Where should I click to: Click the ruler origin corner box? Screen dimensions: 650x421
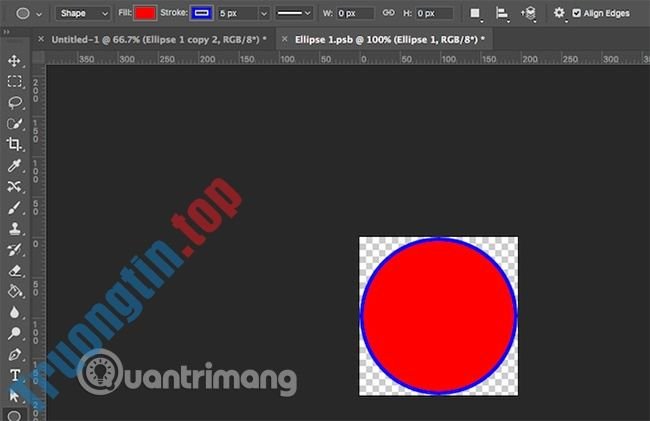38,58
